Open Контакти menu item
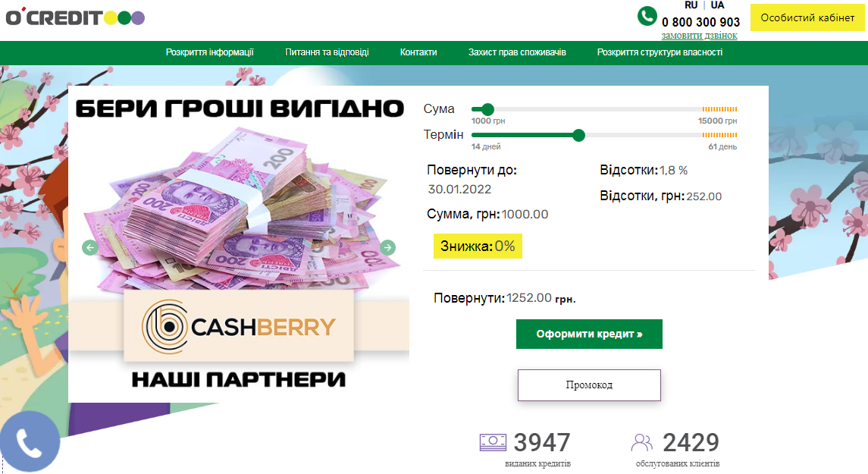868x474 pixels. point(418,52)
